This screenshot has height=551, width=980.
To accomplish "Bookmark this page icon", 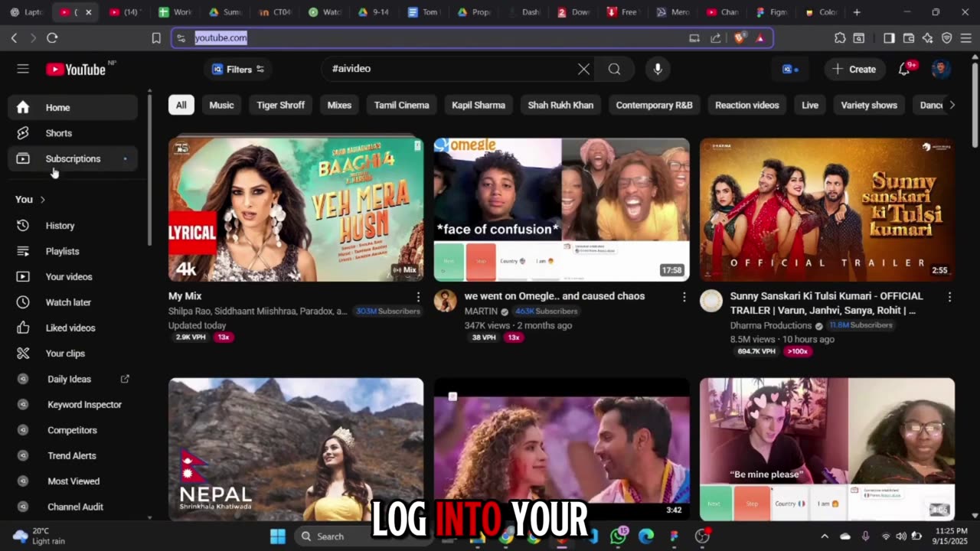I will pyautogui.click(x=156, y=37).
